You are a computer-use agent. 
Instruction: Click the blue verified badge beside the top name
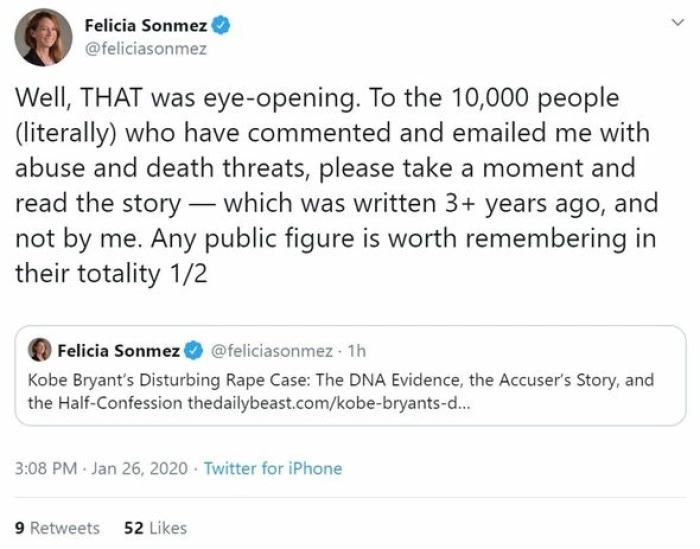tap(221, 26)
